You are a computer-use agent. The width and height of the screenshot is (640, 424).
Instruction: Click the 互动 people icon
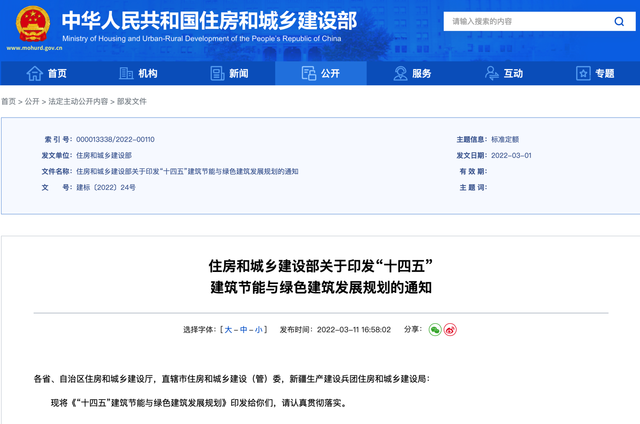coord(491,73)
